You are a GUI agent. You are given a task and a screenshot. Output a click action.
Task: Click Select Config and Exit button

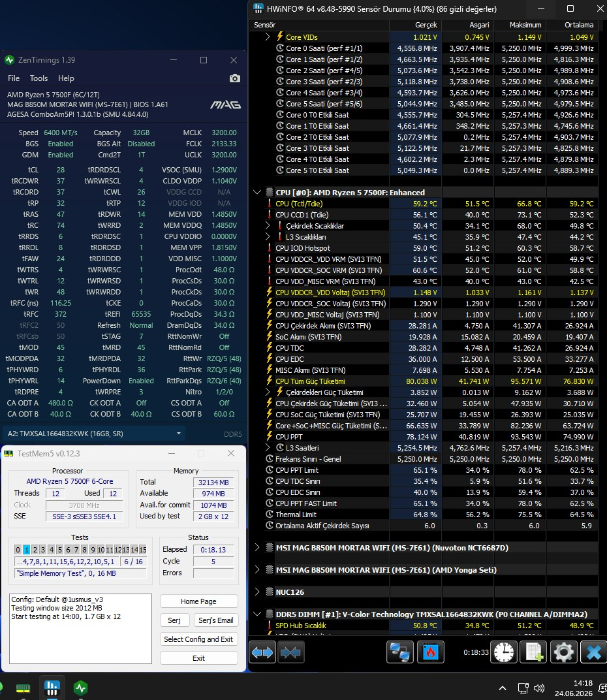pyautogui.click(x=198, y=639)
